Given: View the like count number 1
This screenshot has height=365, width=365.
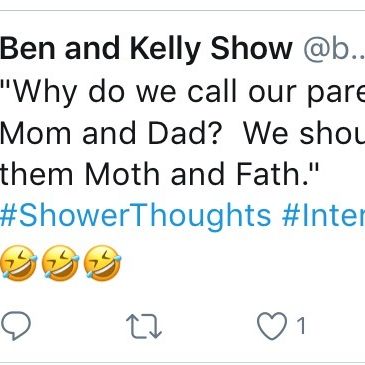Looking at the screenshot, I should pyautogui.click(x=301, y=326).
